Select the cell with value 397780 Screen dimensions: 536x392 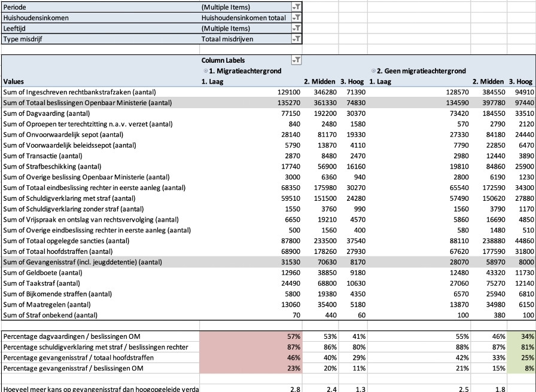click(x=489, y=102)
